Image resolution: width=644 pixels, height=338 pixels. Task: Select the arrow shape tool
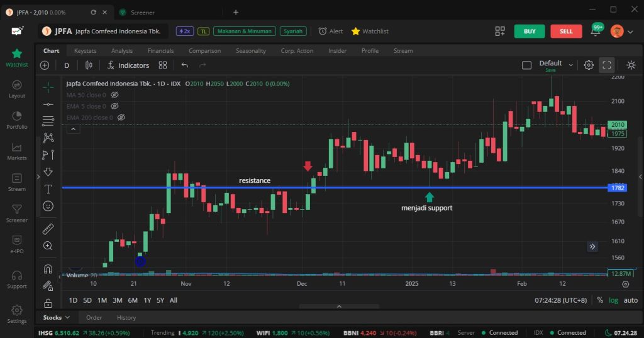48,172
